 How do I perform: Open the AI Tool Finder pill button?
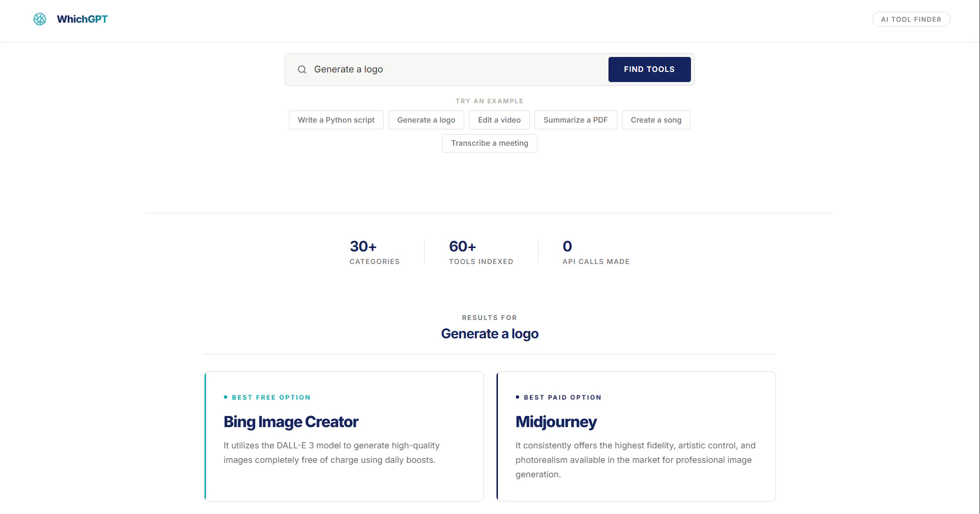click(x=911, y=19)
